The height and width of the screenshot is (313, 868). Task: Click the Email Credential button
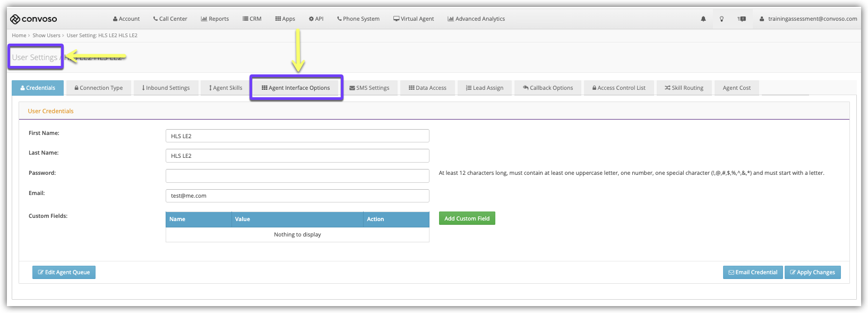752,273
